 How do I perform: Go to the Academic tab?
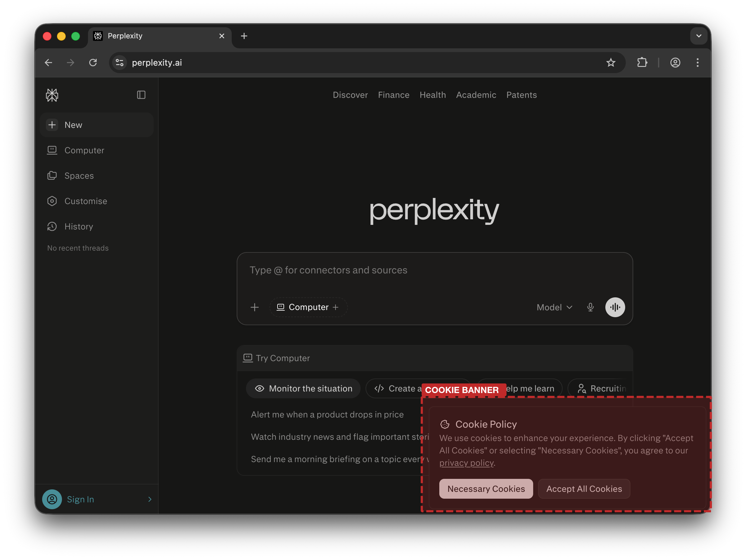click(476, 95)
